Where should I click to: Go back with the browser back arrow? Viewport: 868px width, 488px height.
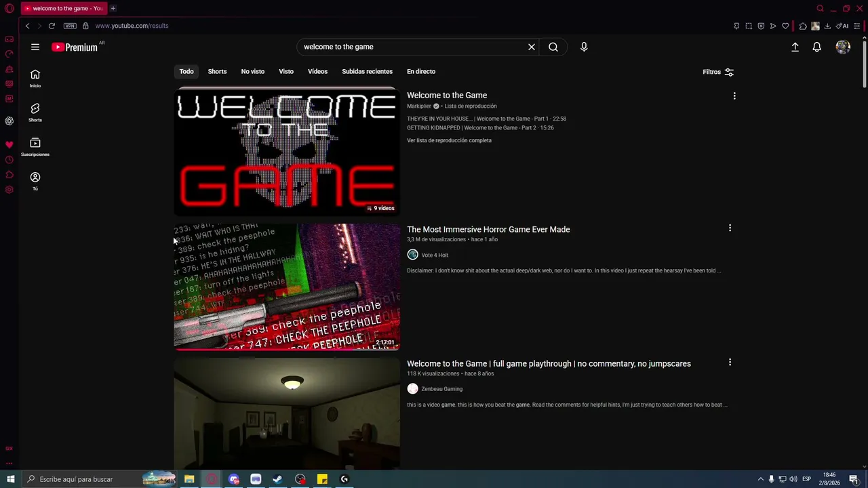coord(27,26)
